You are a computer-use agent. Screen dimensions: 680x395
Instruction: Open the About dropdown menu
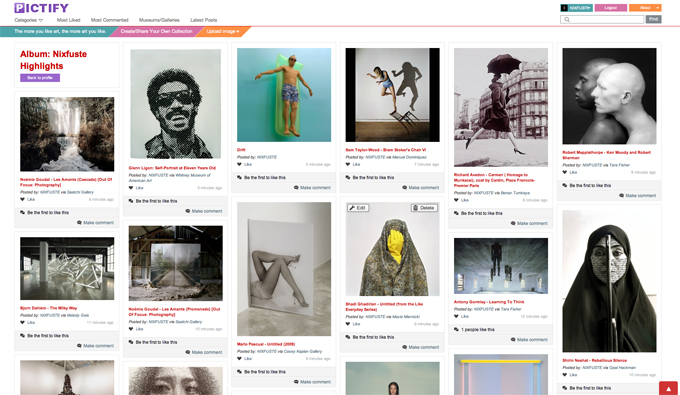pos(645,8)
